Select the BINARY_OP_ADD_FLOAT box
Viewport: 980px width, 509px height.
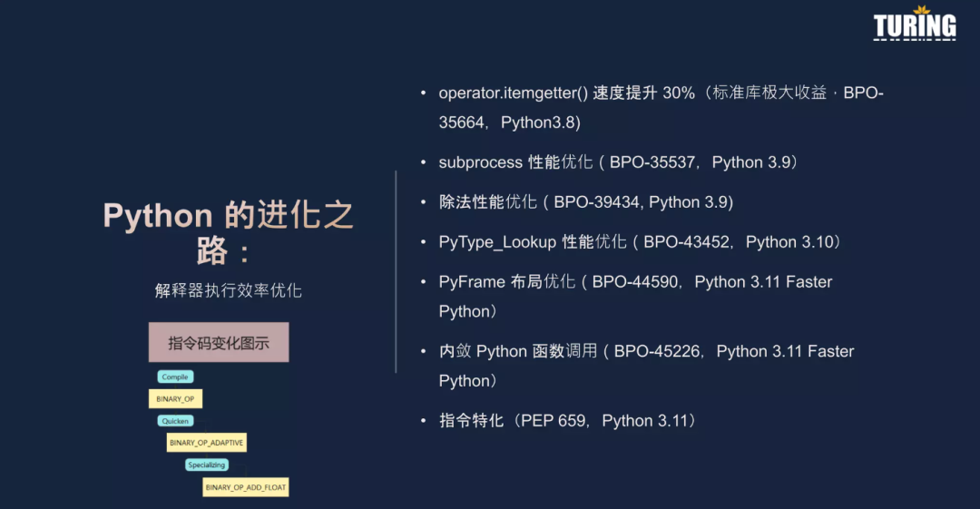coord(246,487)
